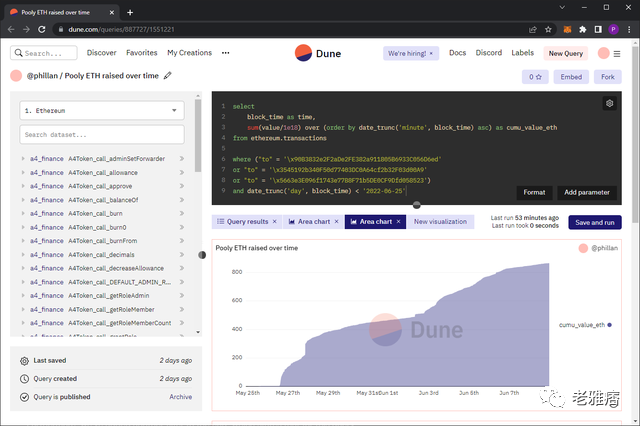Bookmark this page with the star icon
The height and width of the screenshot is (426, 640).
click(548, 29)
